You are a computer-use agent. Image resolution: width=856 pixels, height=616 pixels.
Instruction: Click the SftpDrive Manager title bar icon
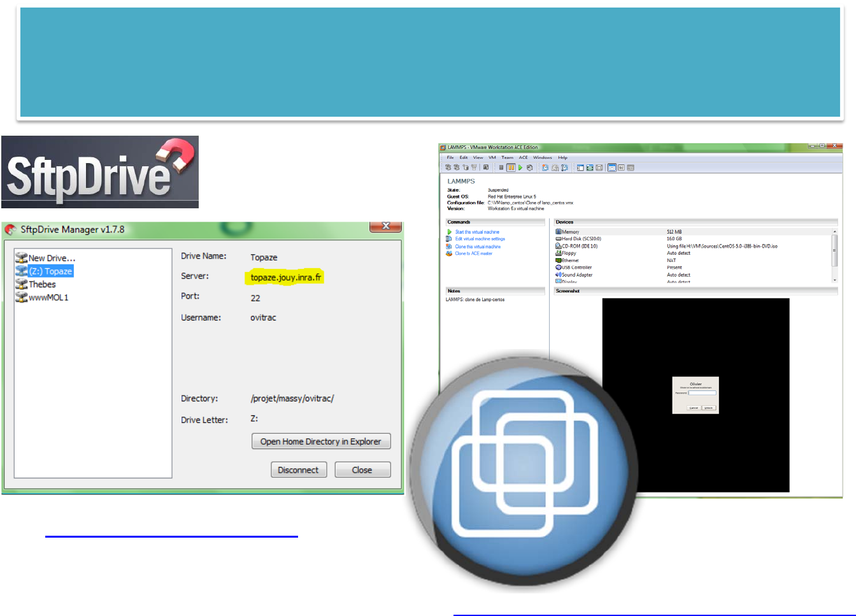tap(11, 229)
